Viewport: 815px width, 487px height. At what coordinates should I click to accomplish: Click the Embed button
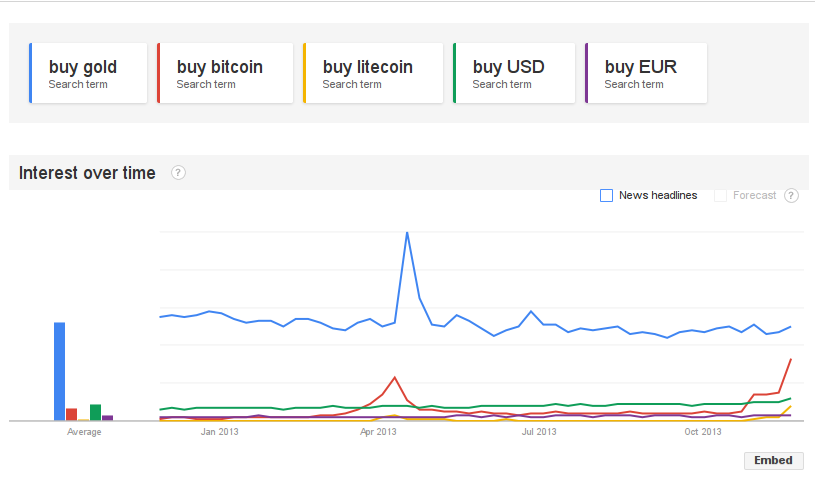coord(774,460)
